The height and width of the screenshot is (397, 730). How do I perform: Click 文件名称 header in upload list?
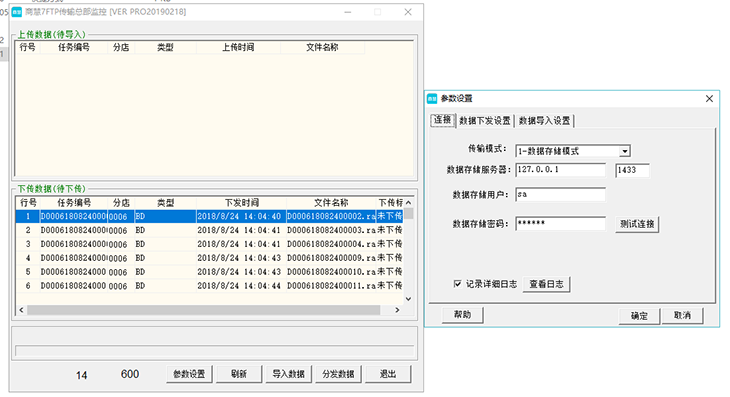click(322, 47)
